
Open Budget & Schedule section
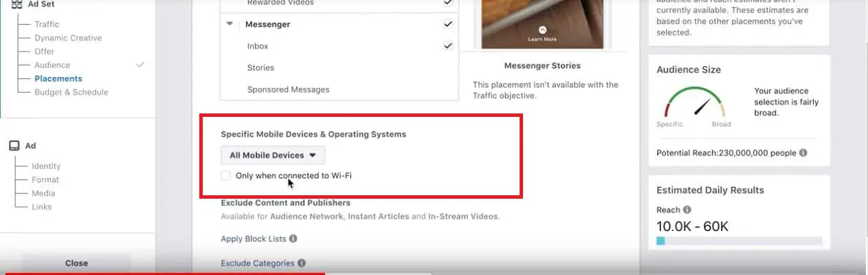pos(71,92)
